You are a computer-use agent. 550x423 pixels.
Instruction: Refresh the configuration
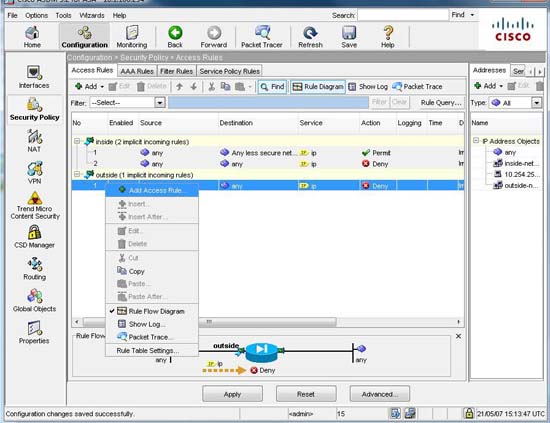click(310, 37)
